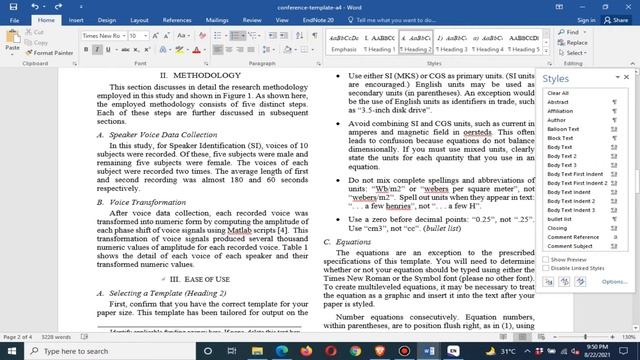Open the File tab

[x=14, y=20]
